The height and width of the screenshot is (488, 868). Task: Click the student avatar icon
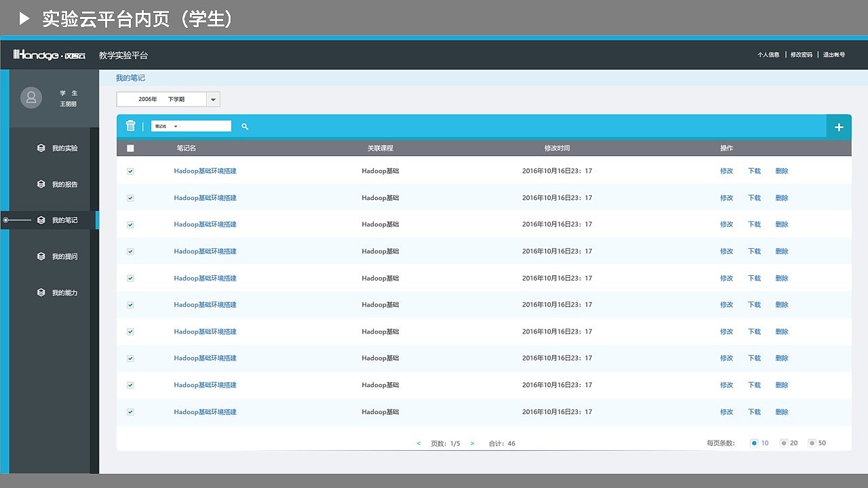point(31,98)
